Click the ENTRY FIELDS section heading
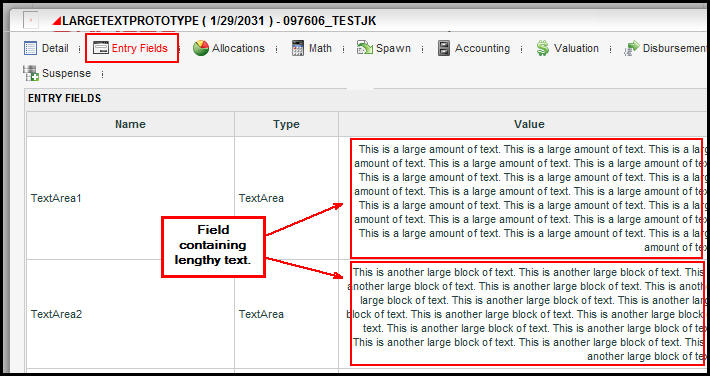710x376 pixels. click(x=64, y=98)
